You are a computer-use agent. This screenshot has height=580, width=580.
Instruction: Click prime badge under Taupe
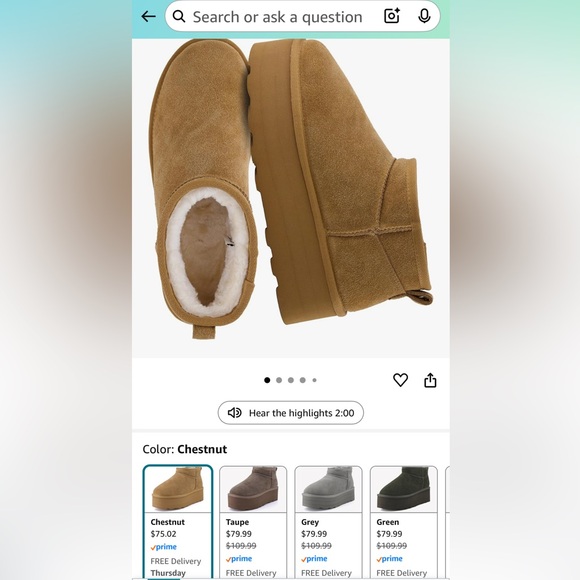coord(239,559)
